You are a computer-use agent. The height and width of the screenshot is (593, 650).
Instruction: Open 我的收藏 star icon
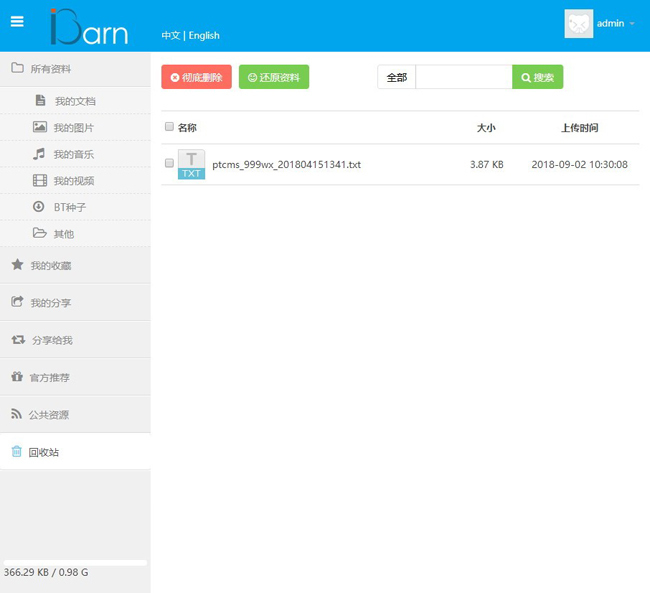(17, 265)
